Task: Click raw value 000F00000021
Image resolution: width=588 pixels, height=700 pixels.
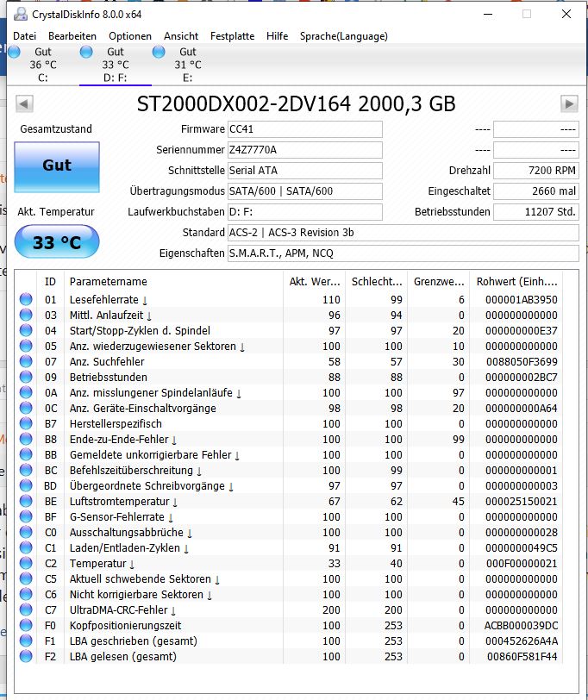Action: (522, 564)
